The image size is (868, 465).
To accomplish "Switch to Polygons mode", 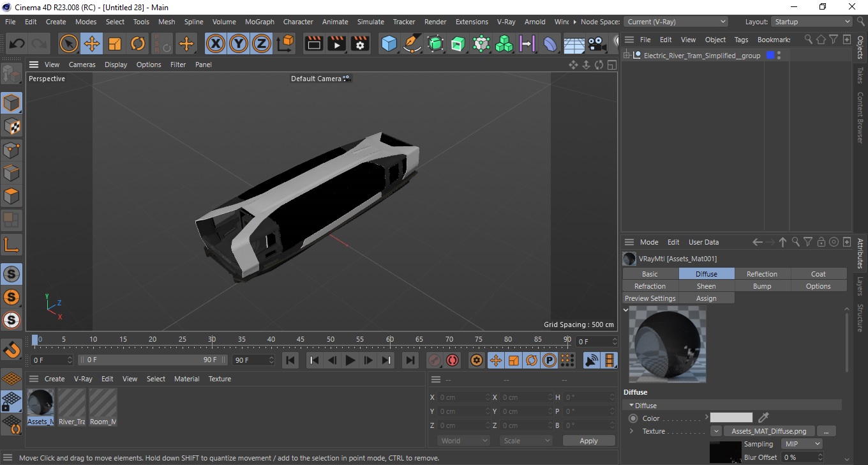I will (11, 195).
